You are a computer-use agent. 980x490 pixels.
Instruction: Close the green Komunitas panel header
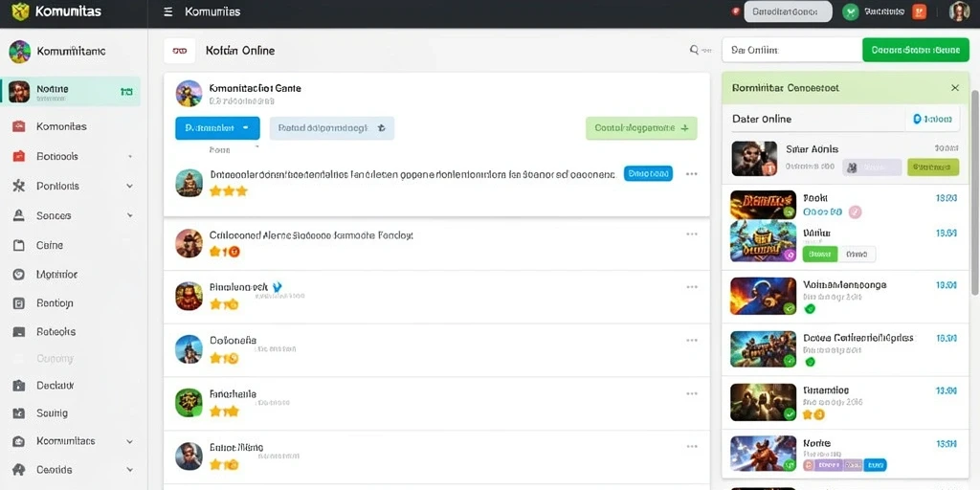[x=954, y=88]
